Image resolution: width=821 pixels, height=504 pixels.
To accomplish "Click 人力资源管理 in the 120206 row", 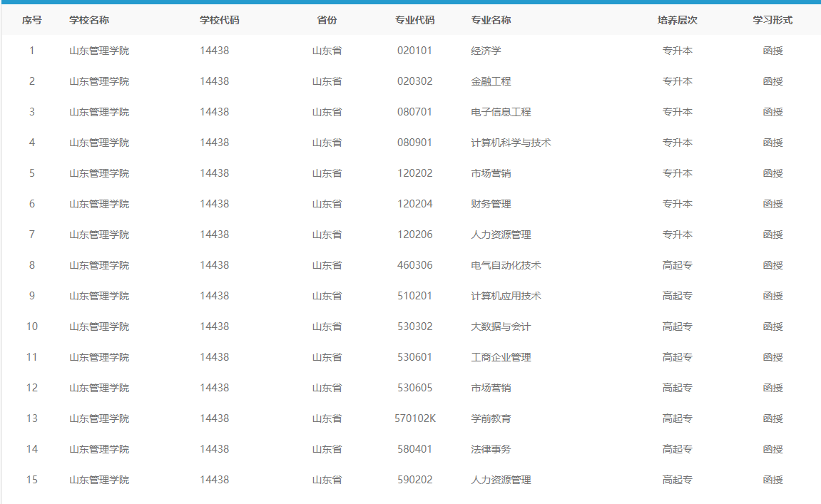I will [501, 235].
